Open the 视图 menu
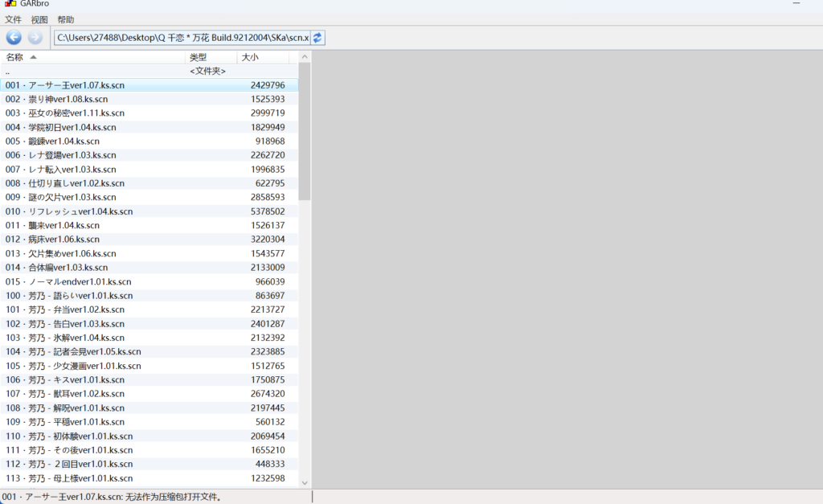823x504 pixels. (x=39, y=19)
